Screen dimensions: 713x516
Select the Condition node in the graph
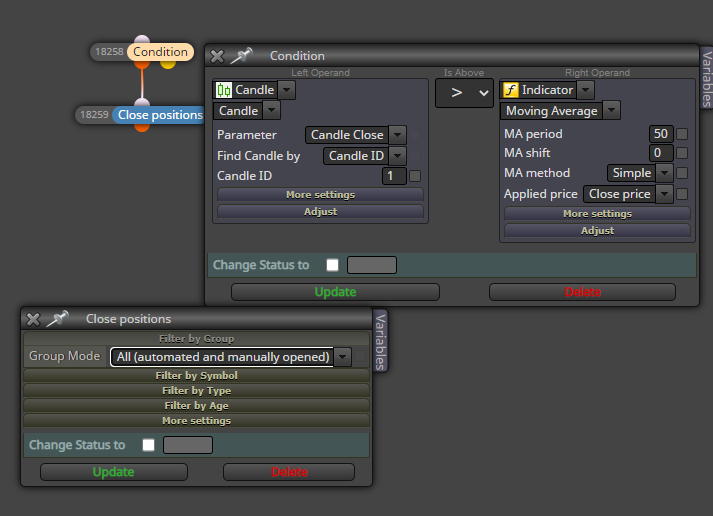pos(161,52)
